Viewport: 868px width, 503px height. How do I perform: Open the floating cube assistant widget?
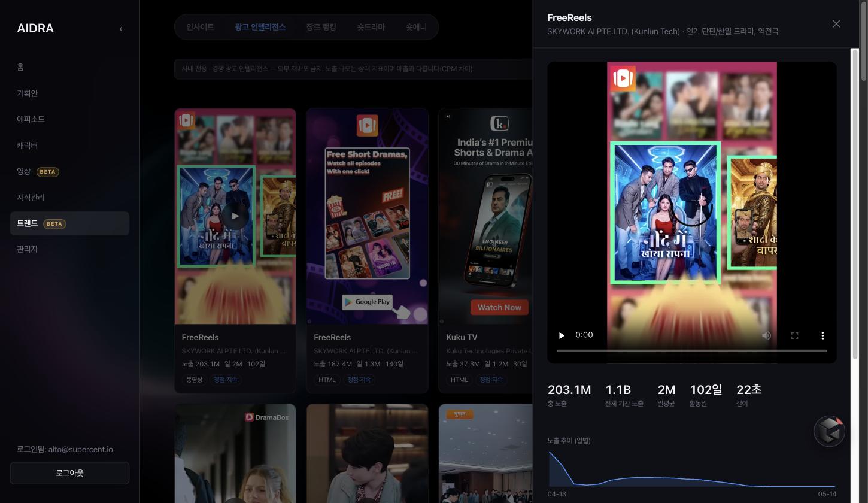[830, 431]
